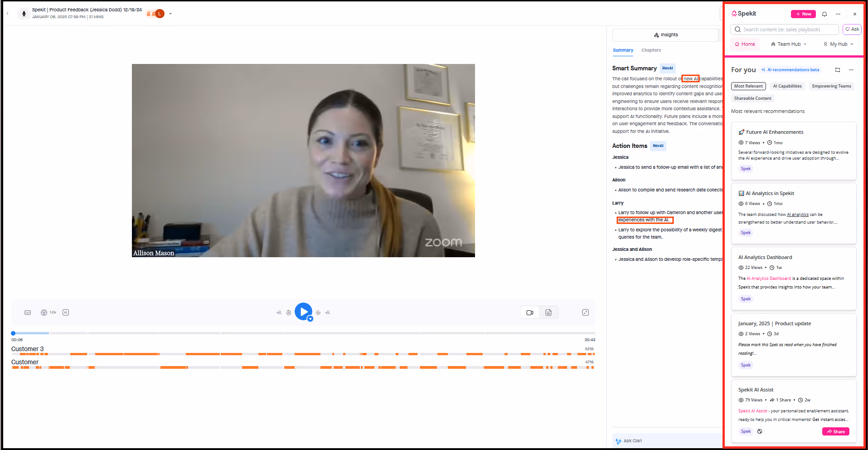Screen dimensions: 868x450
Task: Switch to video view in player
Action: 530,313
